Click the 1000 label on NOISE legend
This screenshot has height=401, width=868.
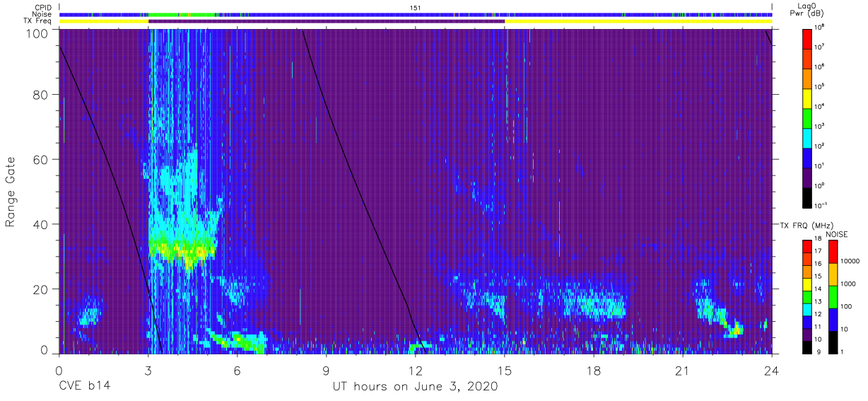click(849, 284)
